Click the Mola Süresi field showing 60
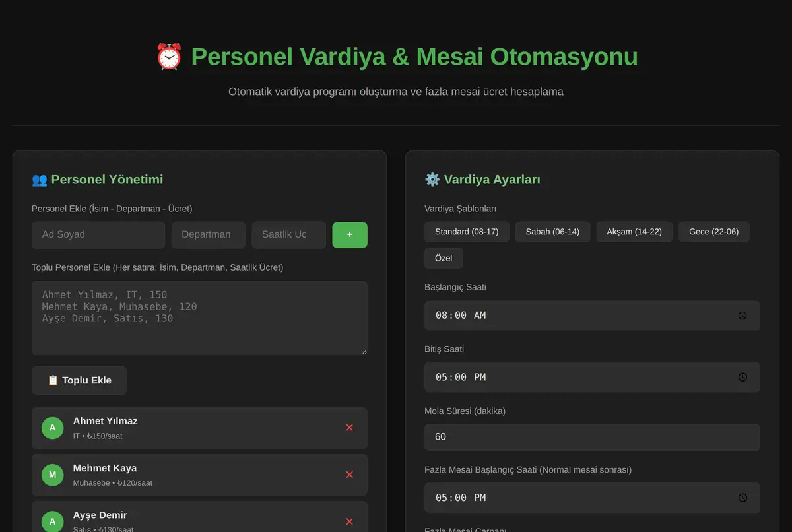Viewport: 792px width, 532px height. (592, 437)
